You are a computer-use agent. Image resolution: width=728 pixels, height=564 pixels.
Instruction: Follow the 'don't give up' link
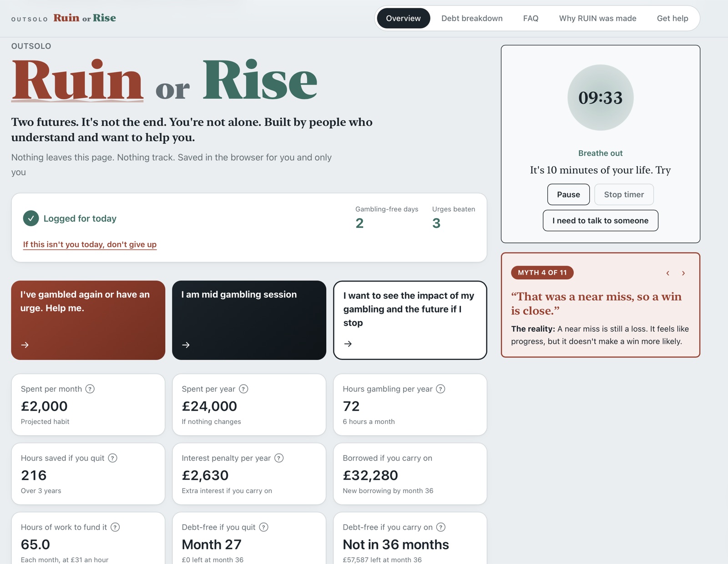tap(90, 245)
